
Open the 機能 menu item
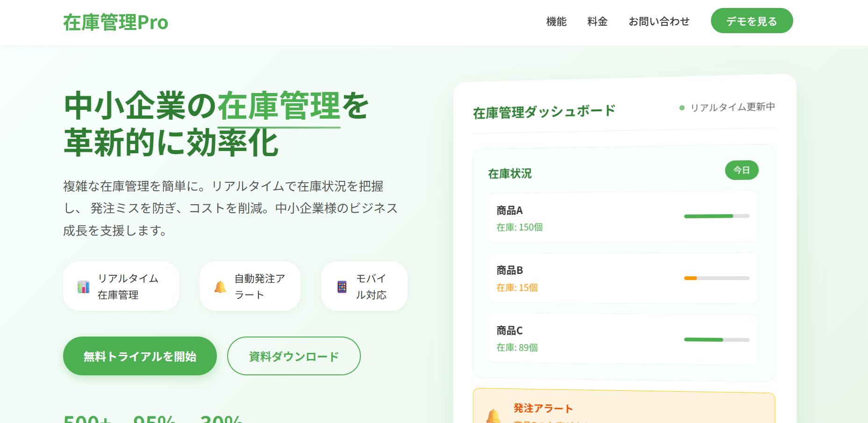[556, 22]
